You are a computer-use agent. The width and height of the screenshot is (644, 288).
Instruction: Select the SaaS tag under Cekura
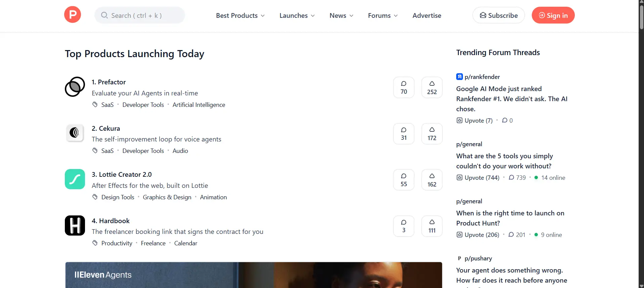[x=108, y=151]
